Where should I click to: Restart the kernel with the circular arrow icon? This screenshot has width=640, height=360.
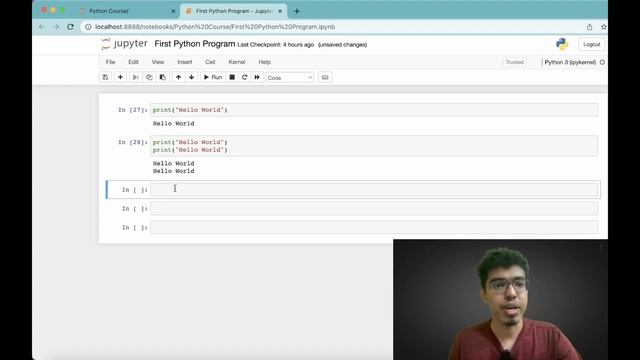coord(244,77)
